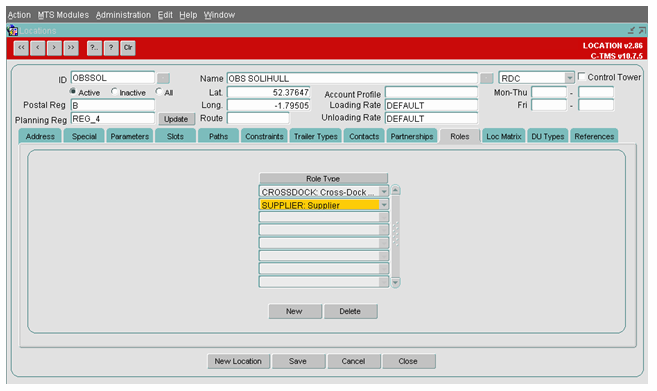
Task: Open the Window menu
Action: 219,15
